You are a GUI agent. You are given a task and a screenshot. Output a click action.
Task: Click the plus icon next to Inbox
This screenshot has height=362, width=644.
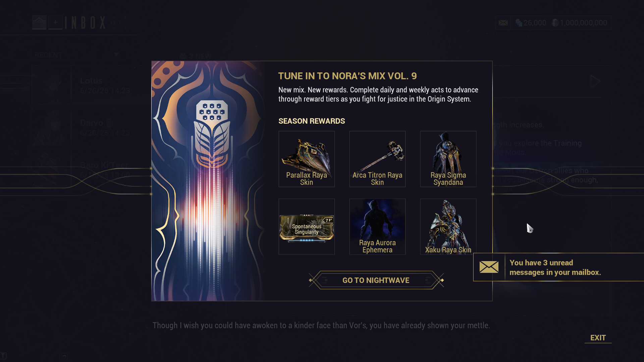pos(55,22)
